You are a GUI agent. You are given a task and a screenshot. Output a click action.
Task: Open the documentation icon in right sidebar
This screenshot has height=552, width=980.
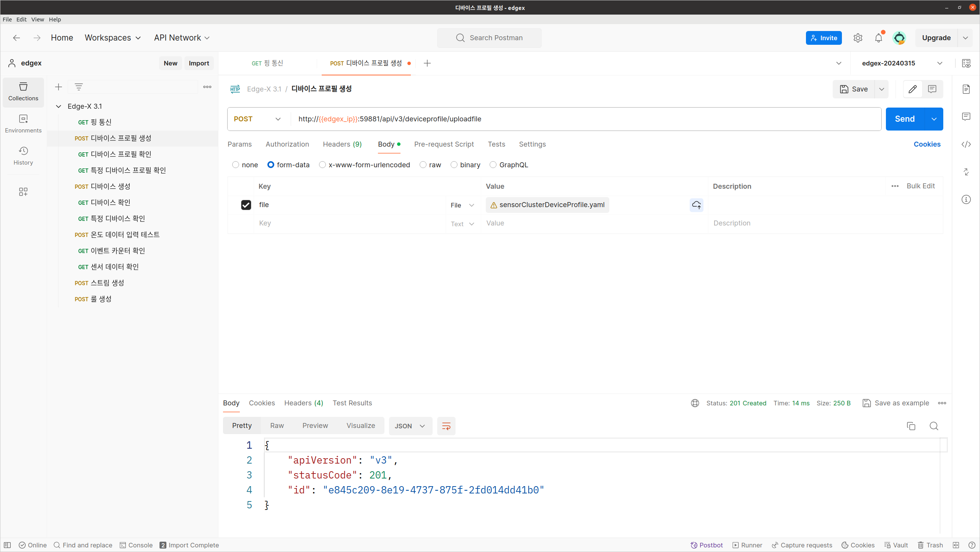tap(966, 89)
